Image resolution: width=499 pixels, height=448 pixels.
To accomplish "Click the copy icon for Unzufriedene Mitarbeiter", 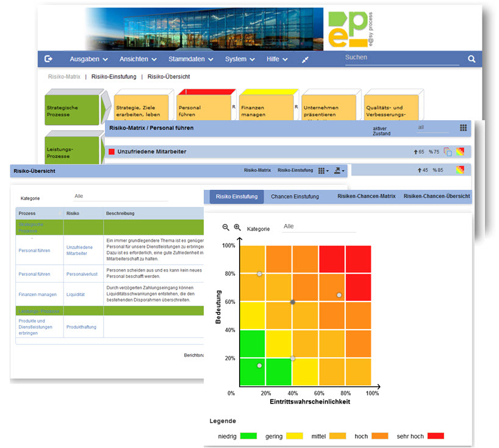I will (x=448, y=152).
